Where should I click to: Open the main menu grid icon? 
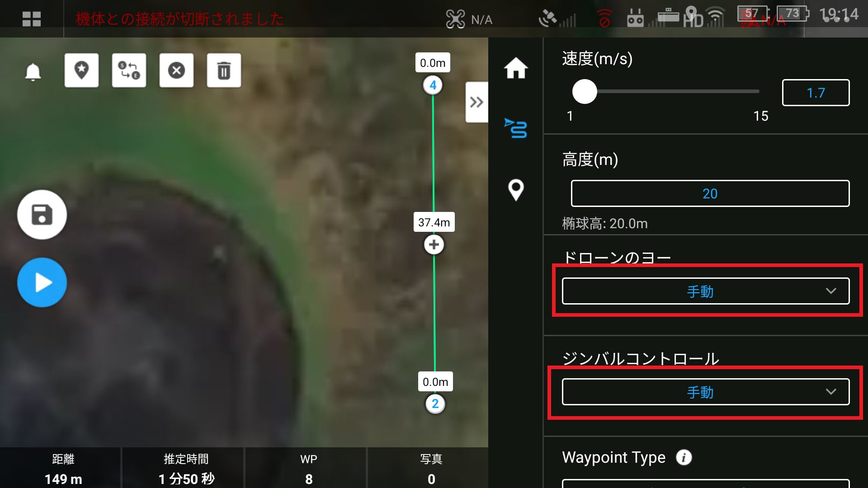[x=32, y=19]
